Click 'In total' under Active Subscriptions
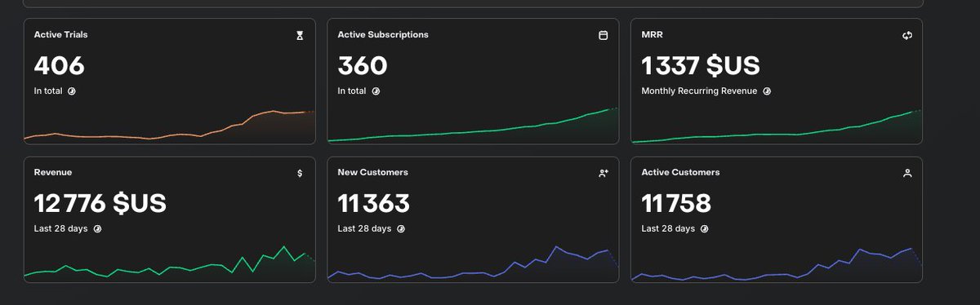Screen dimensions: 980x305 coord(352,91)
